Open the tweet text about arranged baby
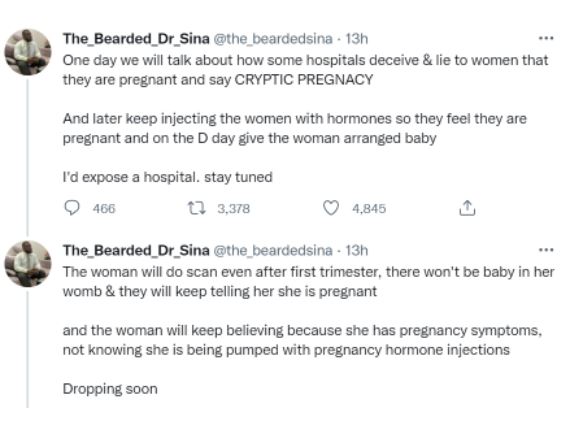The height and width of the screenshot is (427, 570). [x=305, y=118]
